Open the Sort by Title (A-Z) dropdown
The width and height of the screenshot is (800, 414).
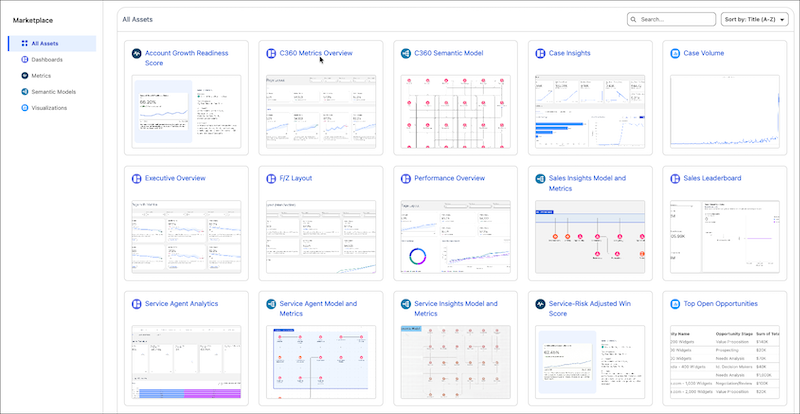[755, 19]
